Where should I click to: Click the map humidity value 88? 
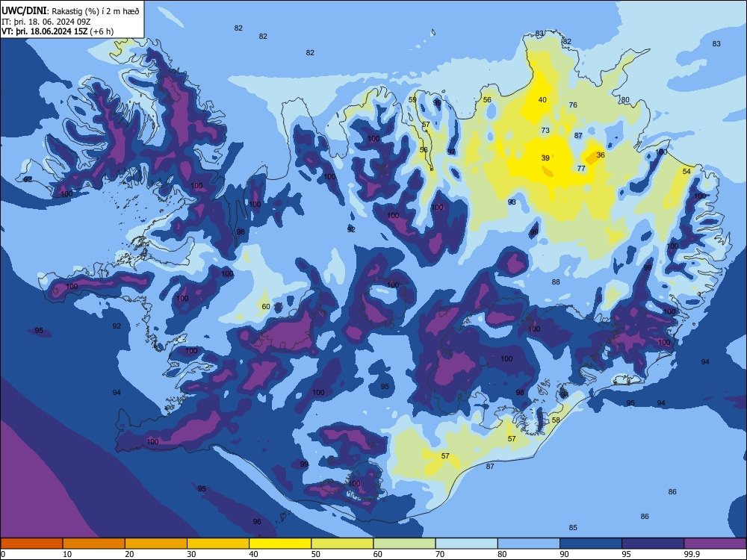(x=556, y=282)
